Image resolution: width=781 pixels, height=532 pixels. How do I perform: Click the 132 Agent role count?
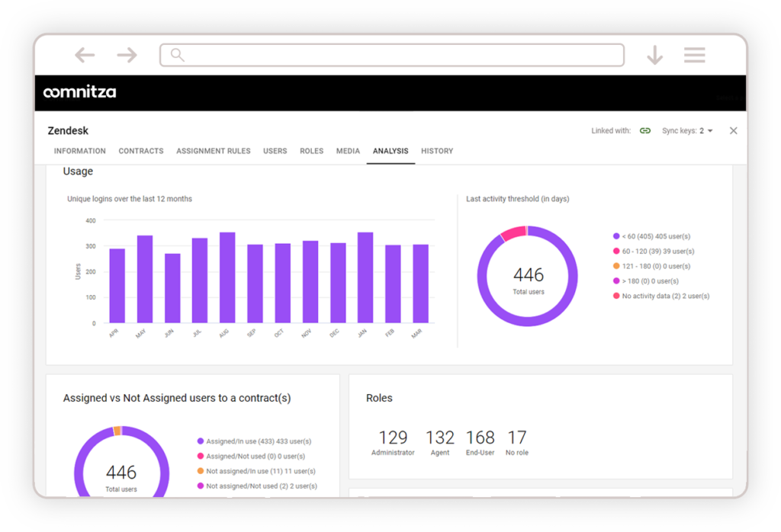coord(440,442)
